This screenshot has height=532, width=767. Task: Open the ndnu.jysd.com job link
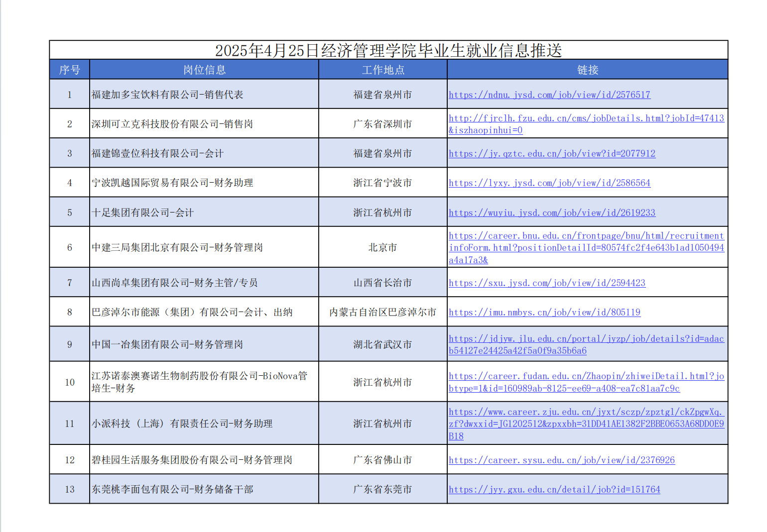pyautogui.click(x=549, y=95)
